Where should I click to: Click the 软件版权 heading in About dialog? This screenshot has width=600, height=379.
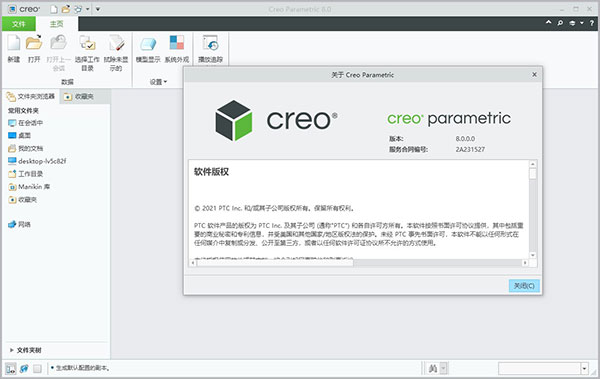211,172
